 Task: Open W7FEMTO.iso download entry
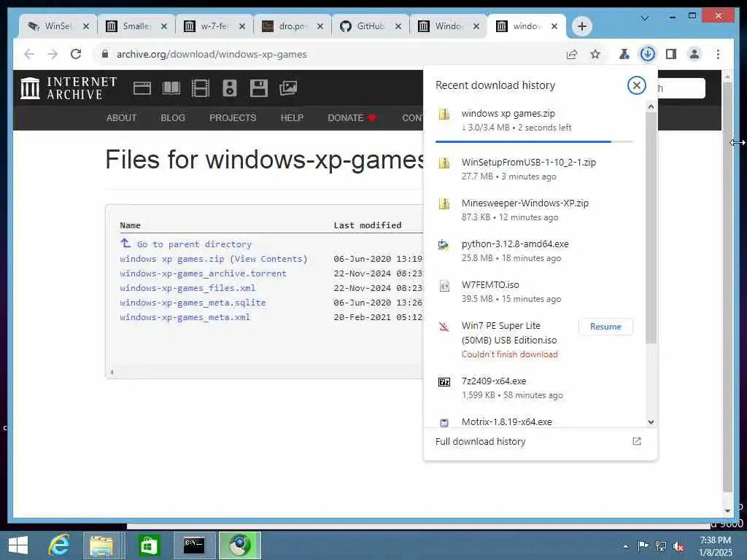(534, 292)
